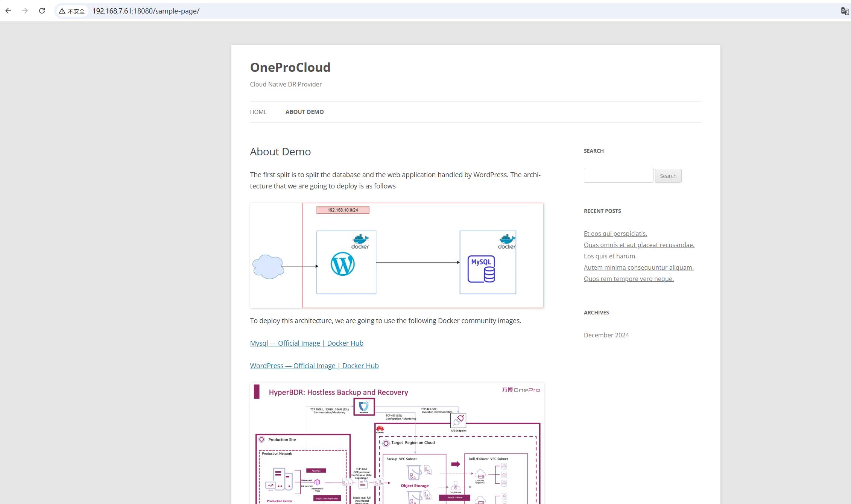Click the browser forward arrow

(x=25, y=11)
